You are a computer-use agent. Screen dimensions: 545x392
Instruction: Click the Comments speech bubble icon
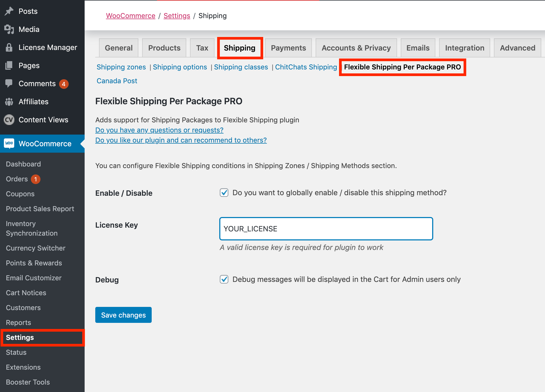tap(9, 83)
